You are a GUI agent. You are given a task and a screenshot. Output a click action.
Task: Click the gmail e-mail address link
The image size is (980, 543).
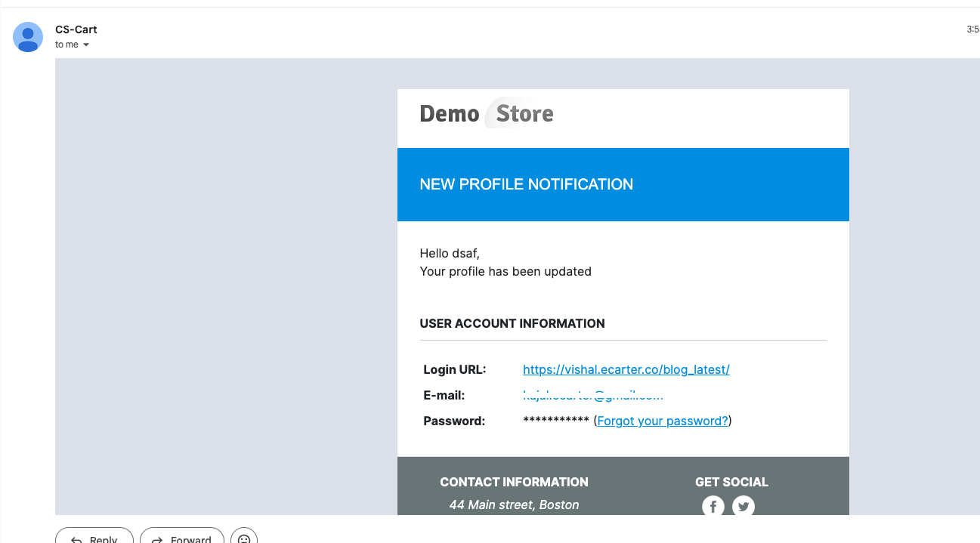click(592, 395)
